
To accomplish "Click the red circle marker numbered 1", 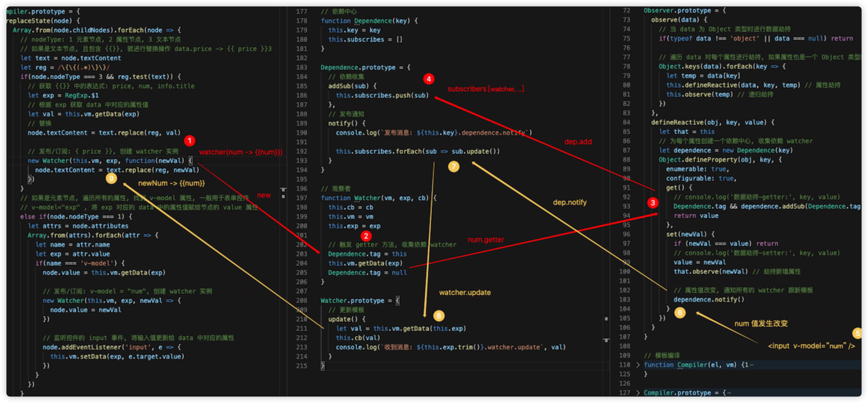I will 190,141.
